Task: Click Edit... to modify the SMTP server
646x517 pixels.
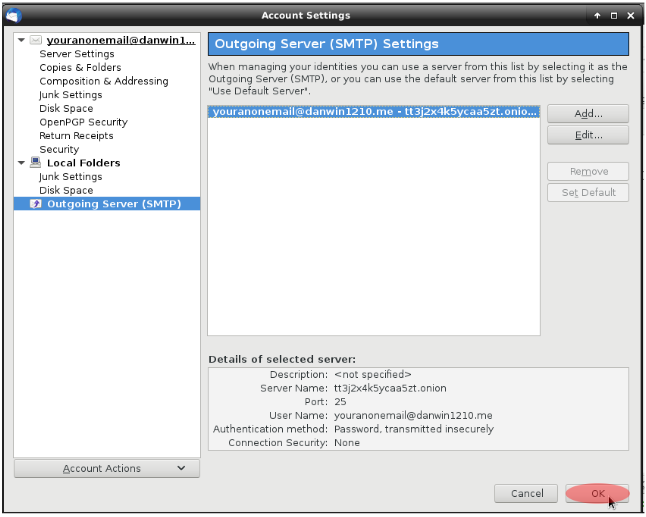Action: click(587, 135)
